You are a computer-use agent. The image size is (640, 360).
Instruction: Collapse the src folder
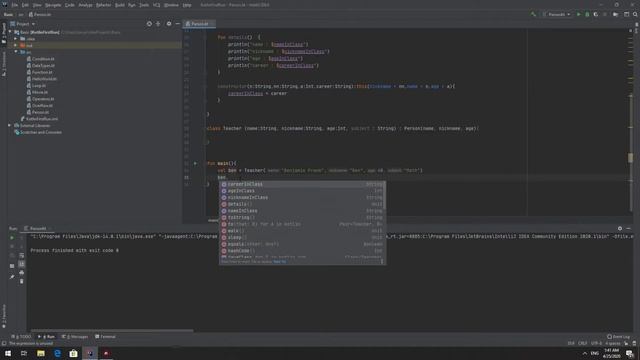pyautogui.click(x=16, y=52)
